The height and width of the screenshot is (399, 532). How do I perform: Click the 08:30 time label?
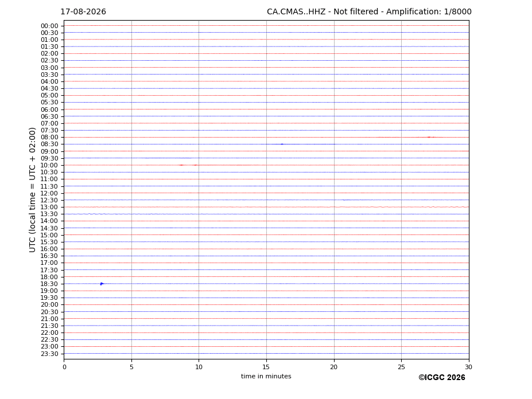pos(49,144)
